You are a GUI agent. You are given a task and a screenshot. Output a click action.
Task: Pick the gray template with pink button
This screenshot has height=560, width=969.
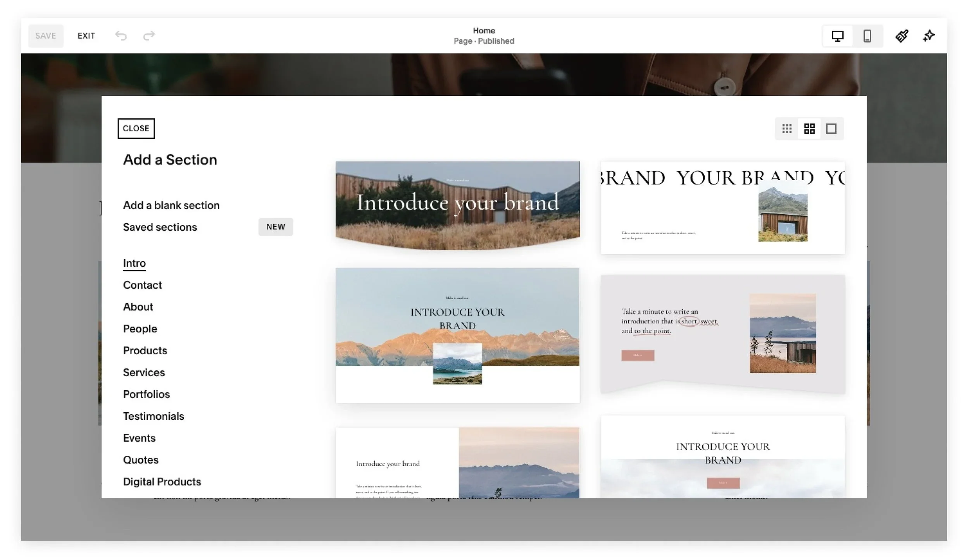click(x=722, y=333)
